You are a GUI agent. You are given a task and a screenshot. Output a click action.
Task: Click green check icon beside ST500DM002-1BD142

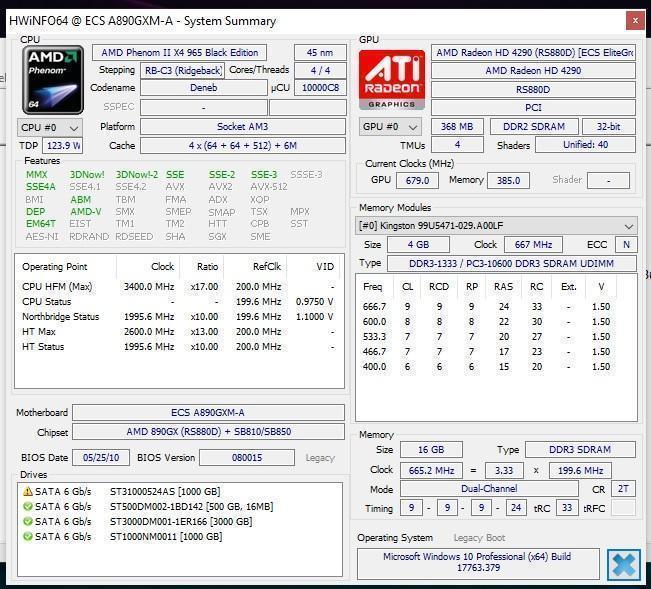[x=28, y=506]
